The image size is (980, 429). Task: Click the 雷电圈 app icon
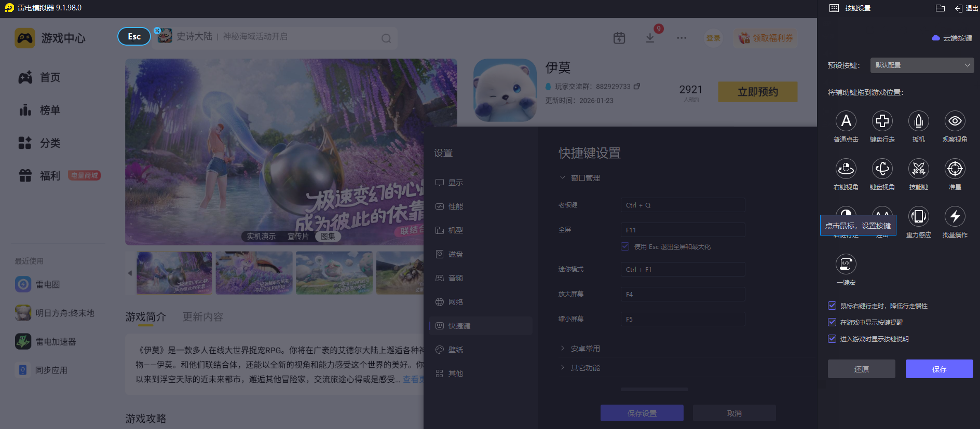[x=23, y=284]
